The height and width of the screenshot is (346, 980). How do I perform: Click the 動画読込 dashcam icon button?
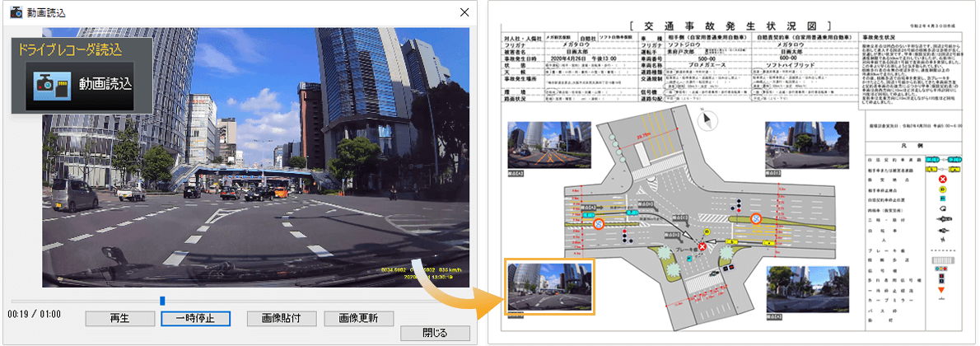point(81,84)
